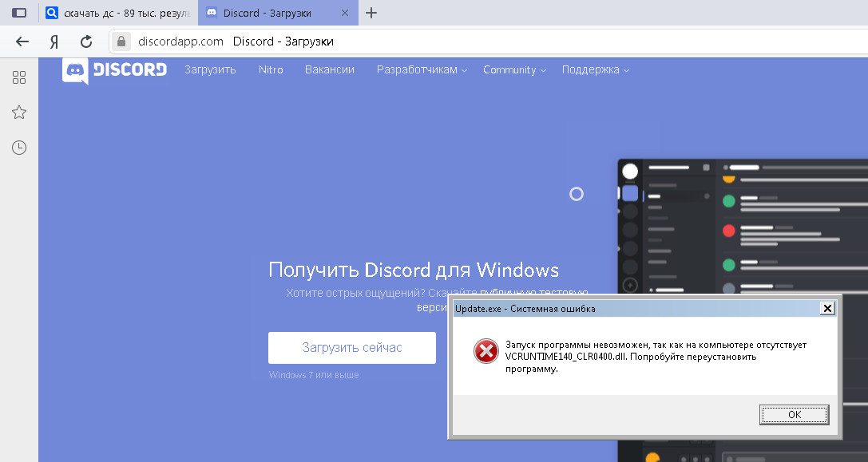
Task: Go back with the arrow icon
Action: click(x=22, y=41)
